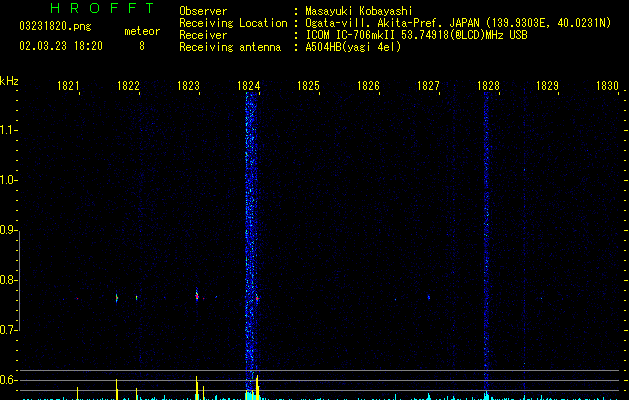Screen dimensions: 629x400
Task: Click the yellow power spike near 1821
Action: pyautogui.click(x=77, y=393)
